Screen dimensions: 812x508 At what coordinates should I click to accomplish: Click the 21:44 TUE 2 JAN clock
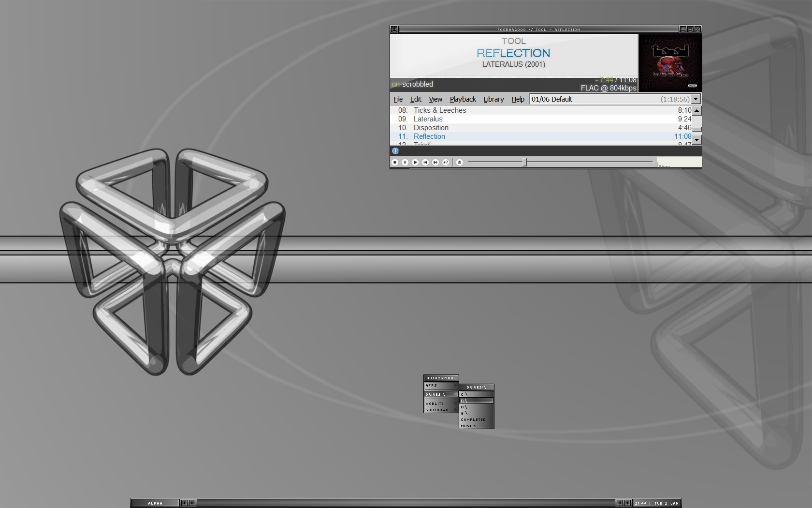(656, 503)
